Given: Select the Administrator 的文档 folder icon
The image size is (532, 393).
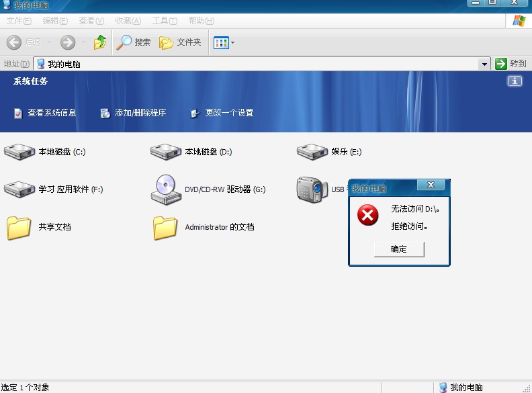Looking at the screenshot, I should [x=165, y=228].
